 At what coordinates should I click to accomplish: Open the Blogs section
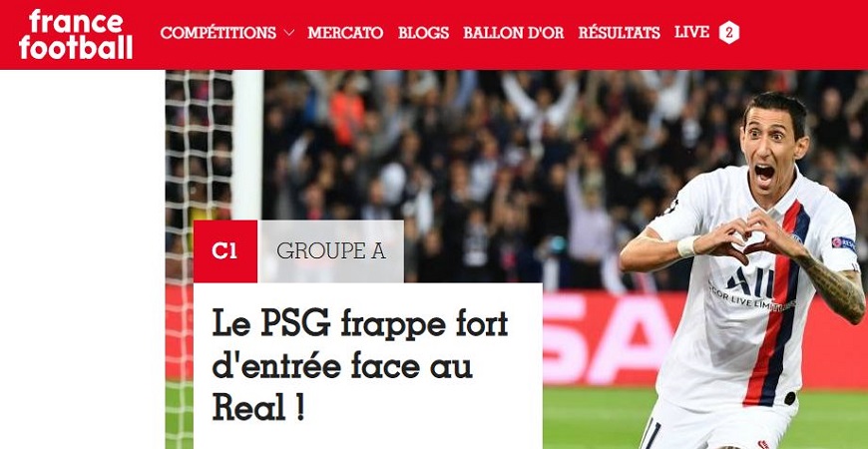coord(423,33)
